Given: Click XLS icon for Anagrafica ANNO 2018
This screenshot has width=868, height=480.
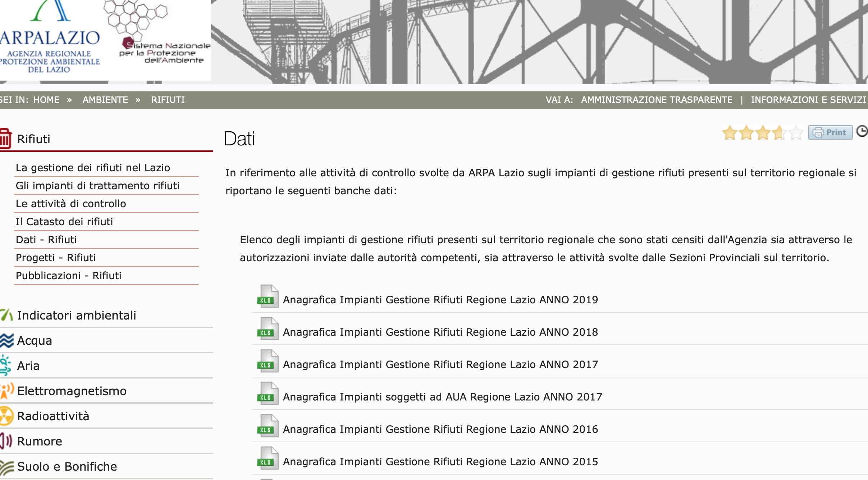Looking at the screenshot, I should pos(268,329).
